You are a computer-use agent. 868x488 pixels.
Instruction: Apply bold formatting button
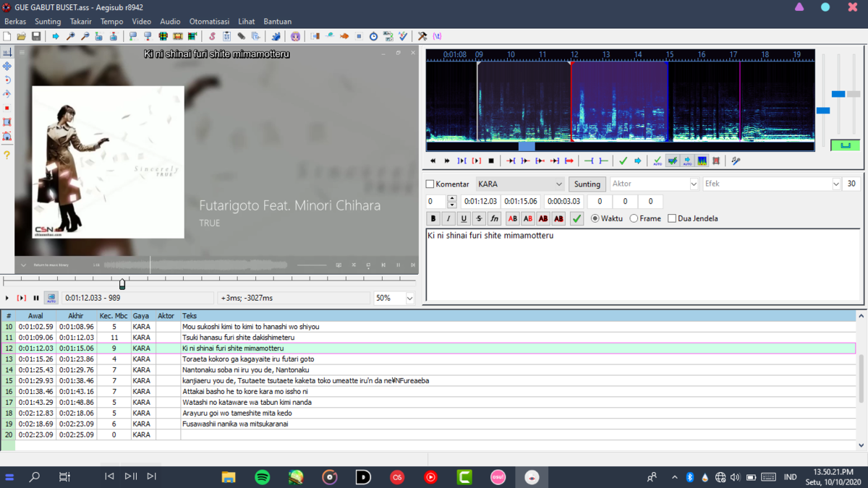tap(433, 218)
